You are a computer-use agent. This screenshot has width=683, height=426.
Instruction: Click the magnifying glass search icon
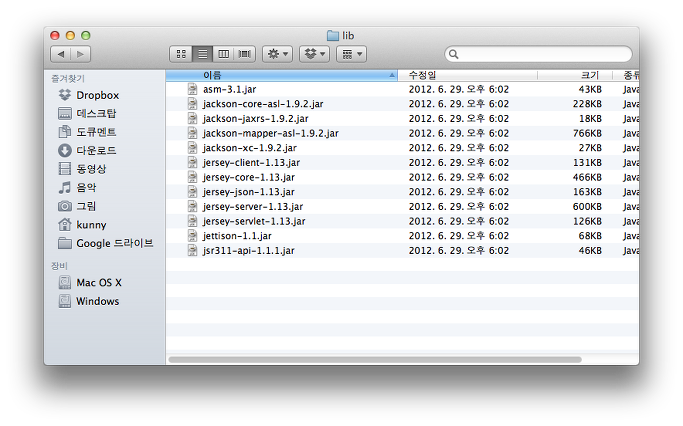tap(453, 54)
